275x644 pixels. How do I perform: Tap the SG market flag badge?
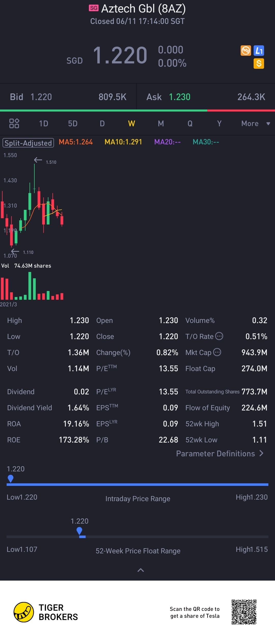[93, 8]
